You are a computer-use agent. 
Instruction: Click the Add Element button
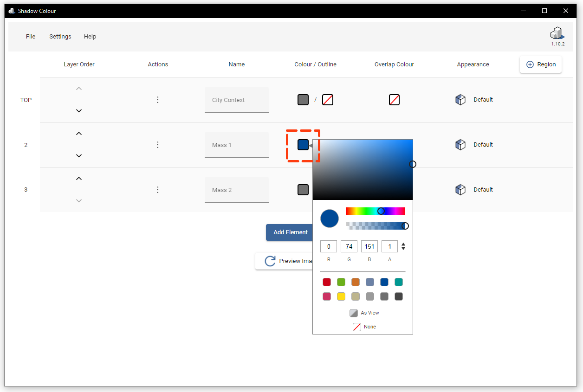[x=289, y=232]
